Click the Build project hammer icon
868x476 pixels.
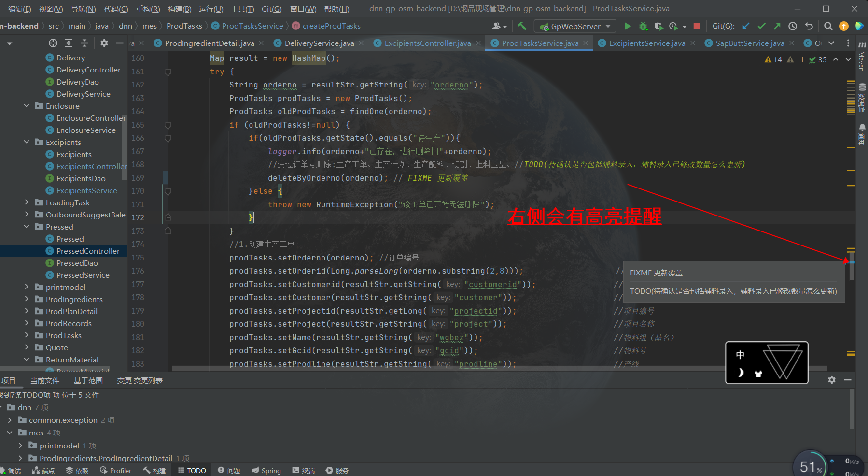(x=522, y=26)
